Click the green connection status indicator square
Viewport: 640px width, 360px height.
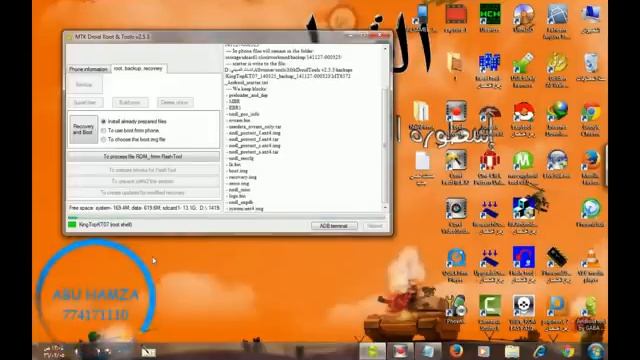pos(72,224)
